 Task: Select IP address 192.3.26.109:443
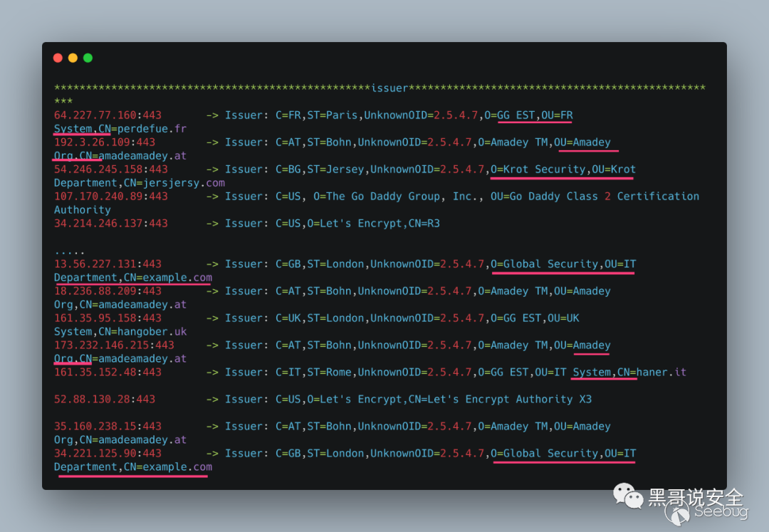pyautogui.click(x=105, y=142)
